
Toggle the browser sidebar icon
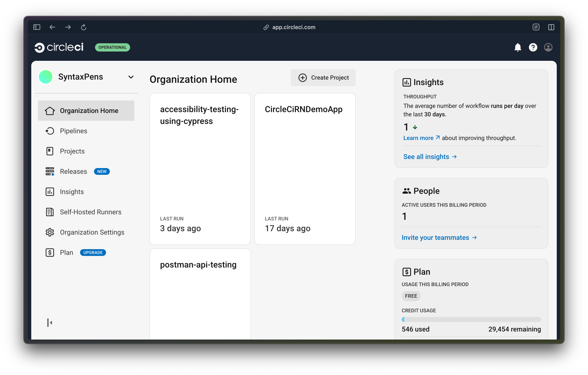37,27
